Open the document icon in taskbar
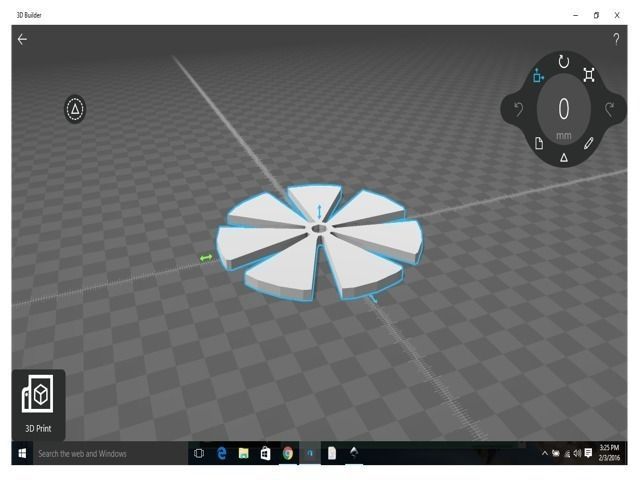This screenshot has height=480, width=640. pos(332,453)
